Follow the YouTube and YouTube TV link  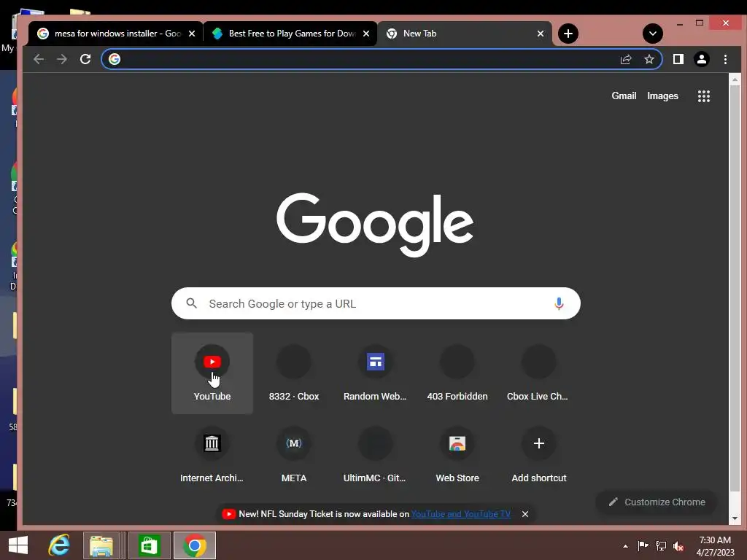[460, 514]
